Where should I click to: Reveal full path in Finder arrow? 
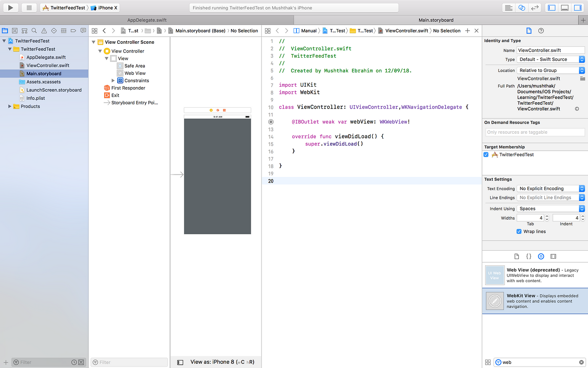click(577, 109)
